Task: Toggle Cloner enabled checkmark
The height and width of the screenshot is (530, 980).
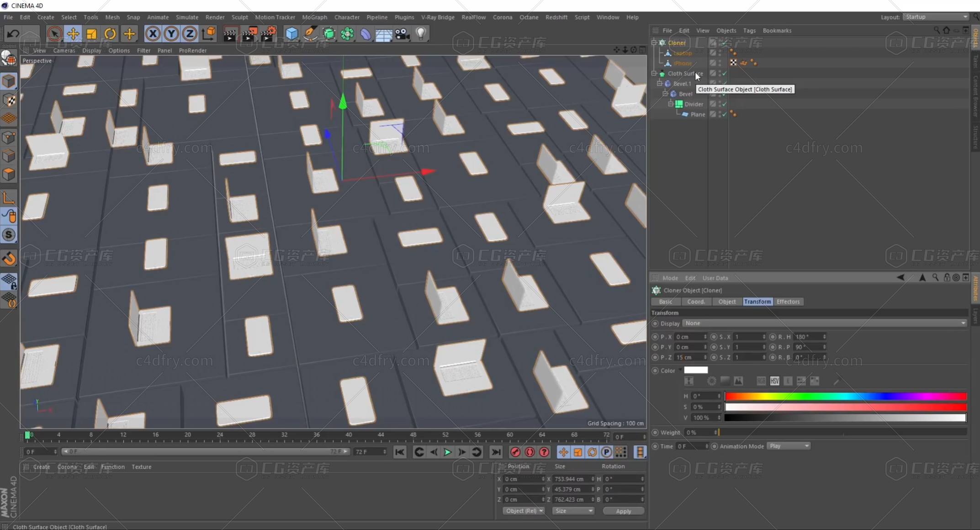Action: (725, 42)
